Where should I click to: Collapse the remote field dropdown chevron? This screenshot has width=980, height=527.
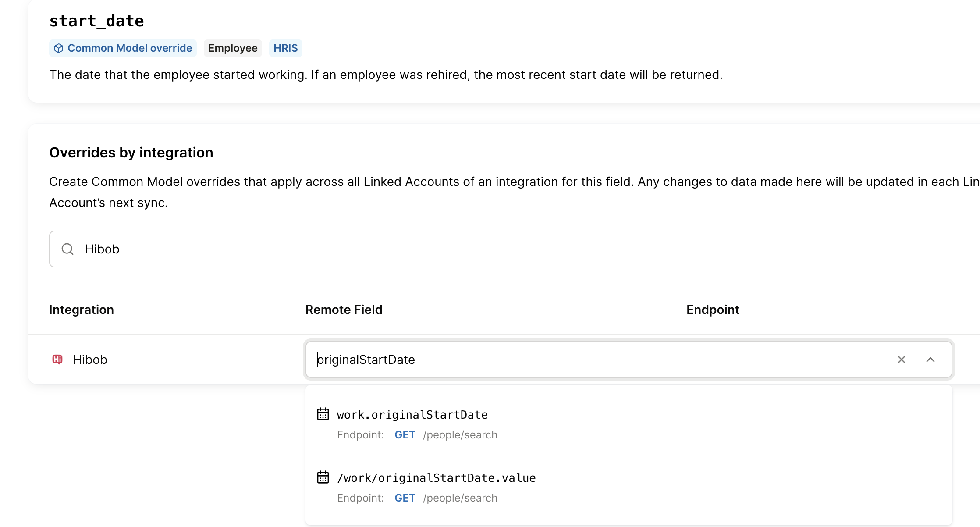coord(930,360)
